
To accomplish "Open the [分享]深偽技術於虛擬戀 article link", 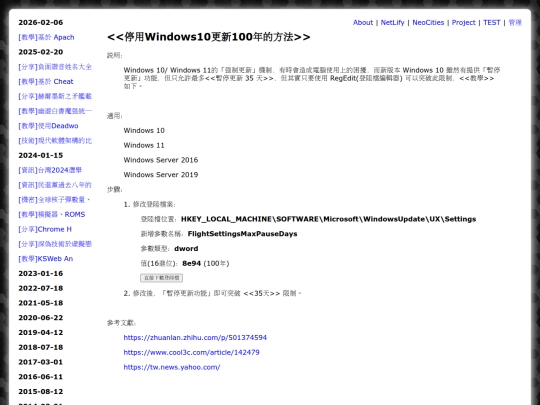I will click(55, 244).
